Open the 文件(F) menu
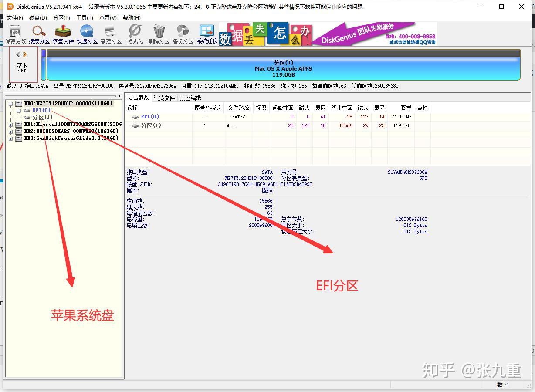Image resolution: width=535 pixels, height=392 pixels. (14, 18)
